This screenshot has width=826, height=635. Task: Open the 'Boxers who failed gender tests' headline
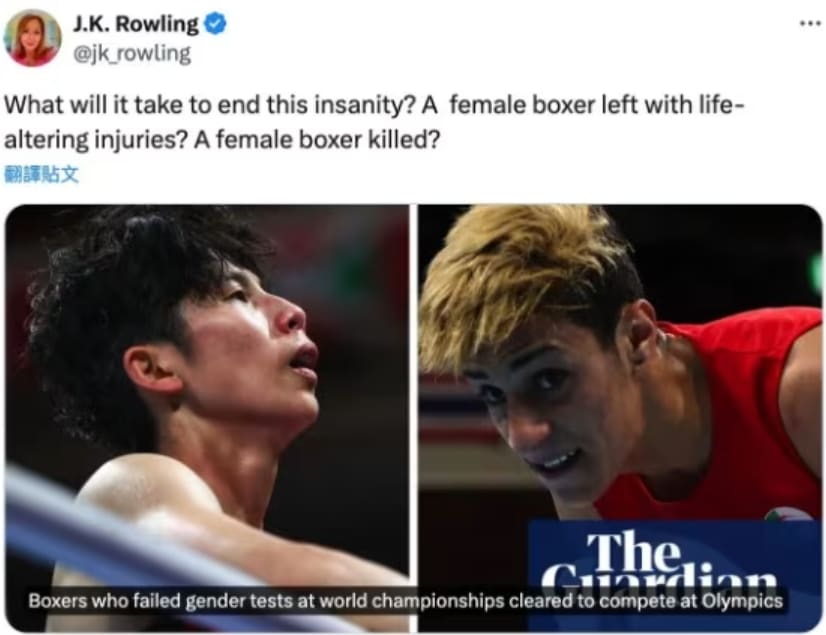click(406, 601)
